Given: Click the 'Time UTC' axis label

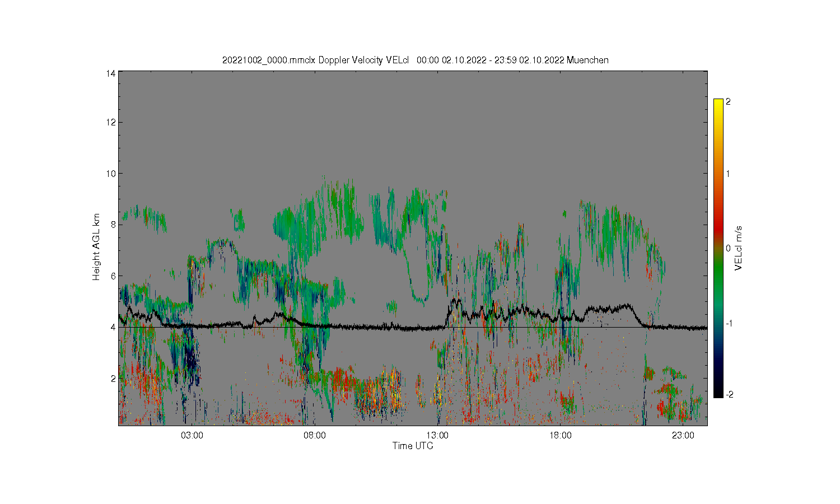Looking at the screenshot, I should [413, 446].
